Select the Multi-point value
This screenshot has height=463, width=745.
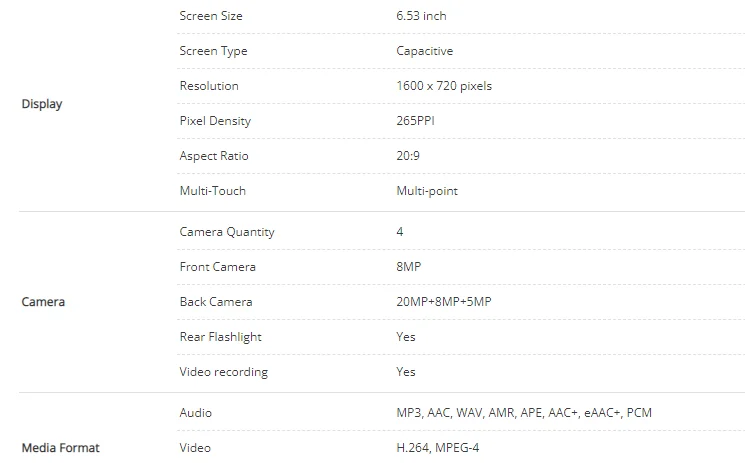click(427, 191)
